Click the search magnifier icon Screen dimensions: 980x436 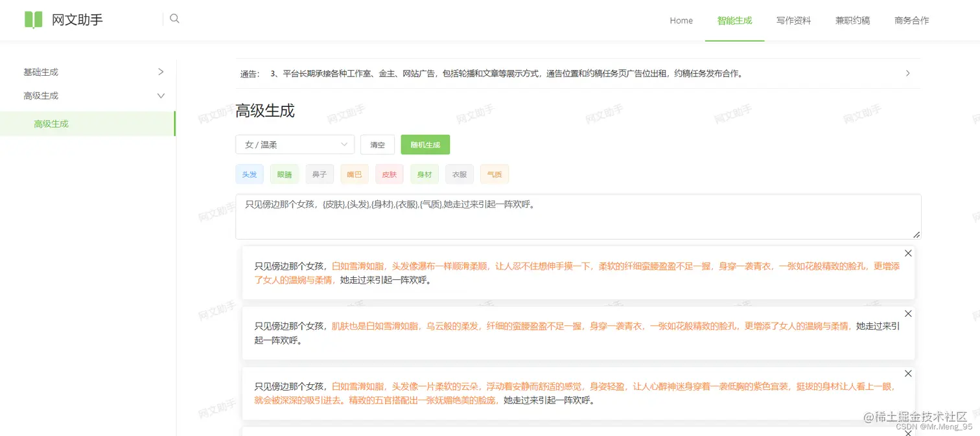[174, 19]
